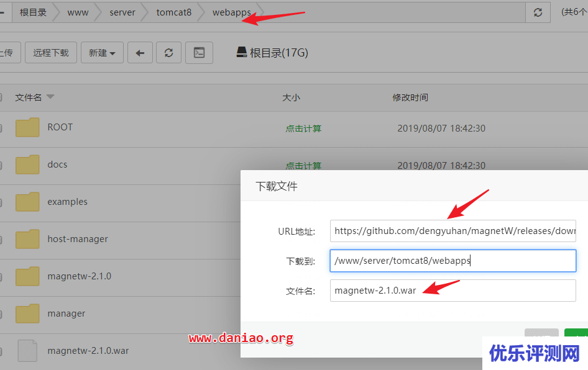Click the examples folder name
This screenshot has width=588, height=370.
[68, 202]
